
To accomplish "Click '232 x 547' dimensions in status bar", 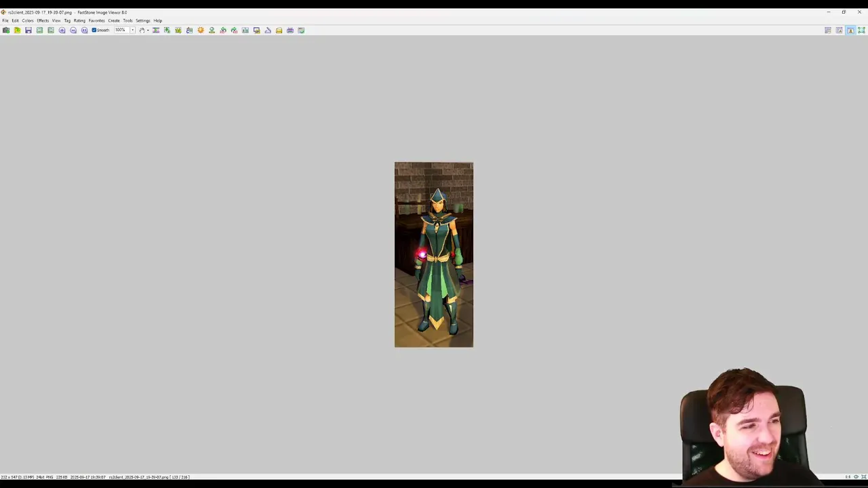I will tap(9, 477).
